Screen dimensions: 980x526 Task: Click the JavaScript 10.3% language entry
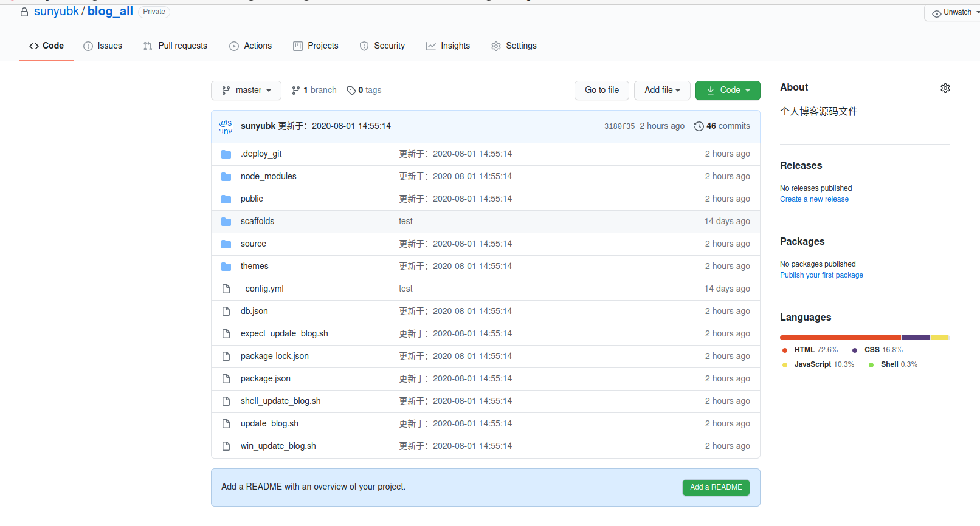pyautogui.click(x=818, y=364)
